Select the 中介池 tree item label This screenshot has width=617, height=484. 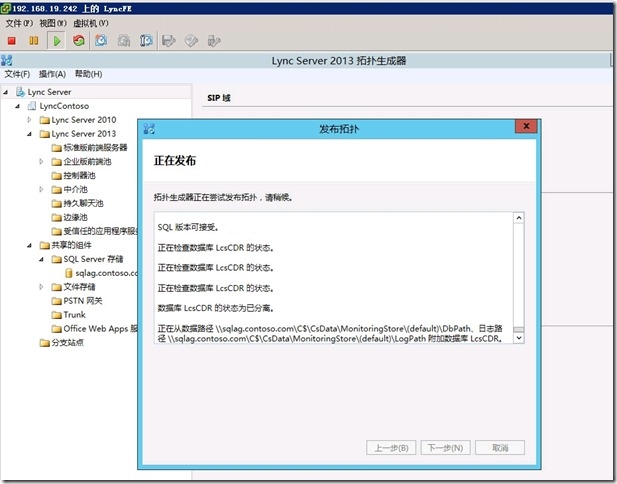pyautogui.click(x=75, y=189)
